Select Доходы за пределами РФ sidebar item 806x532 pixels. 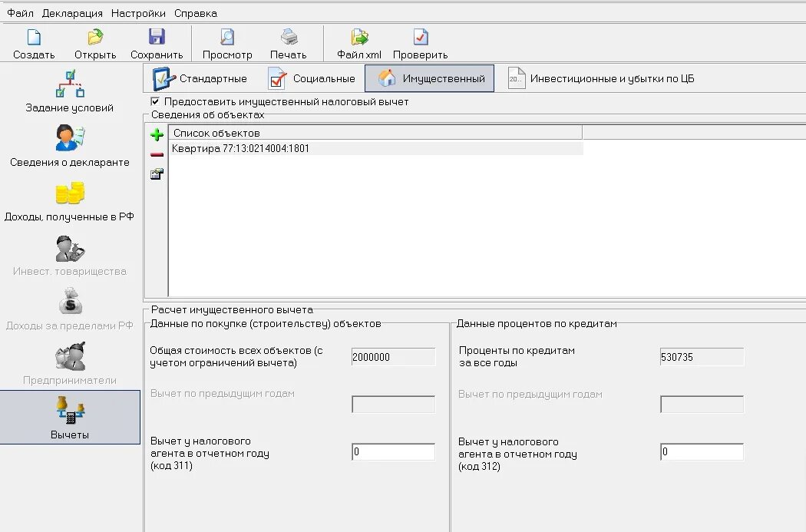[x=69, y=310]
